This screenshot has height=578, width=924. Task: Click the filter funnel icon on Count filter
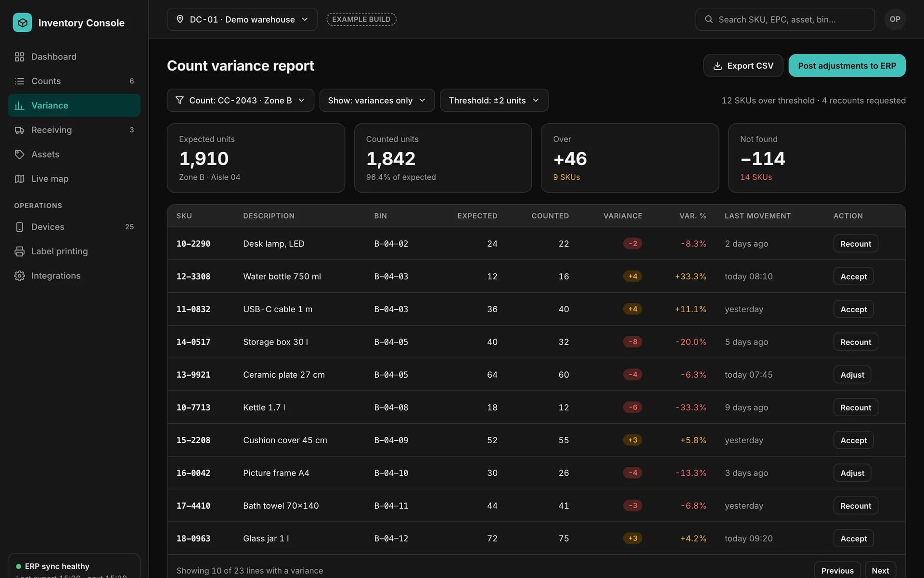[180, 100]
